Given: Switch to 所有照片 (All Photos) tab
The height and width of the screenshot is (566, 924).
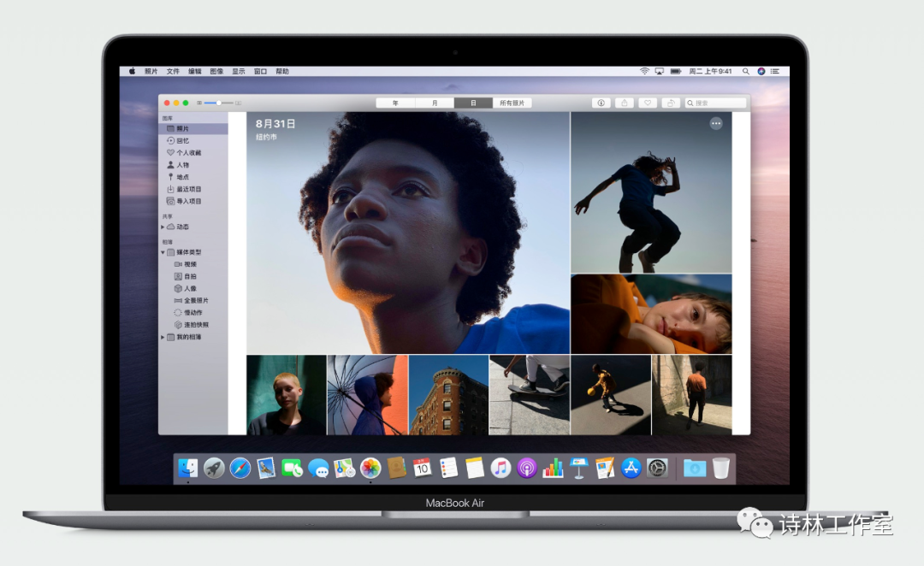Looking at the screenshot, I should [512, 103].
